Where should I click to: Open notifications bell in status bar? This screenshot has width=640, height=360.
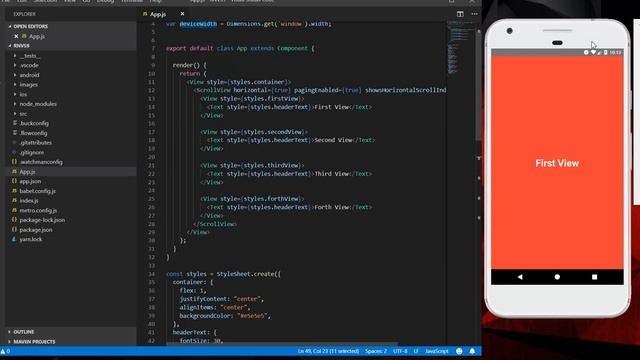[472, 351]
